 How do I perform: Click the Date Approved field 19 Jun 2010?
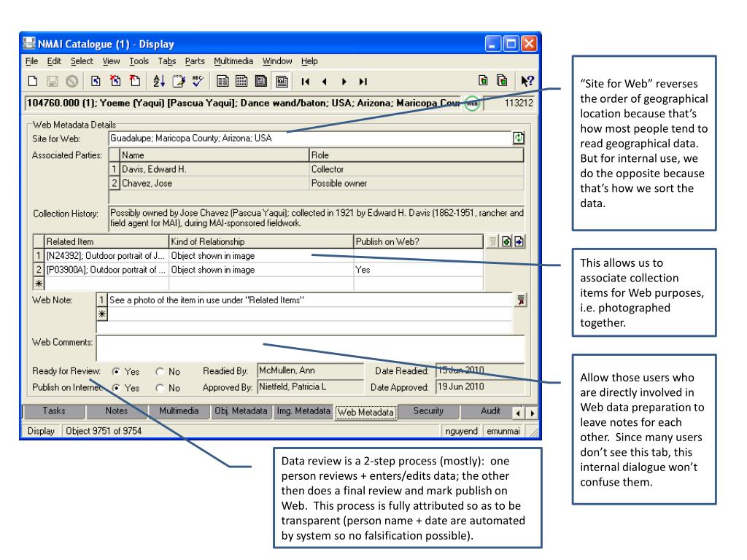click(x=480, y=386)
